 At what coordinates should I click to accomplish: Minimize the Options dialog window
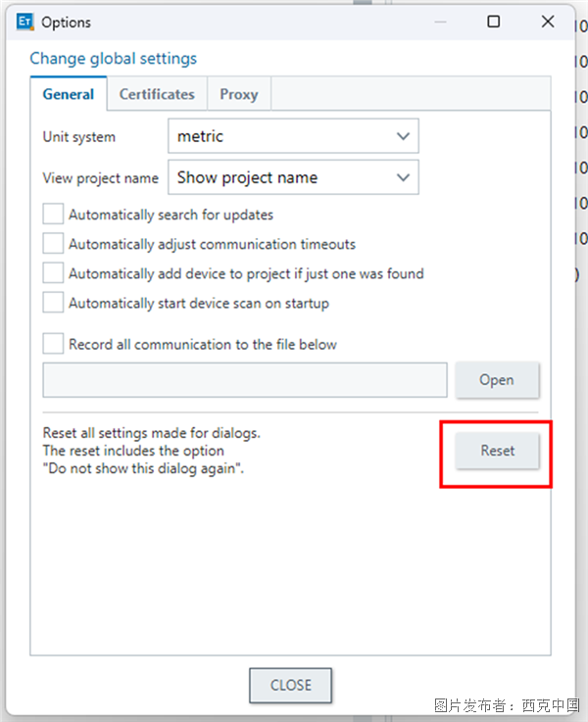(x=439, y=22)
